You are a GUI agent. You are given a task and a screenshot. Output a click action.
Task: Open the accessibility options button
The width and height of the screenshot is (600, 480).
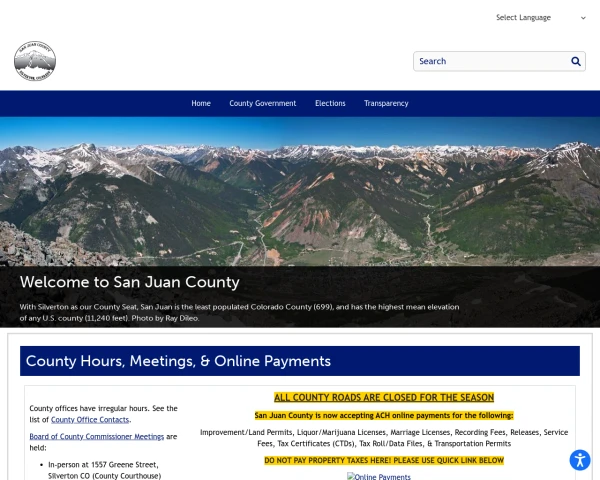(x=580, y=460)
